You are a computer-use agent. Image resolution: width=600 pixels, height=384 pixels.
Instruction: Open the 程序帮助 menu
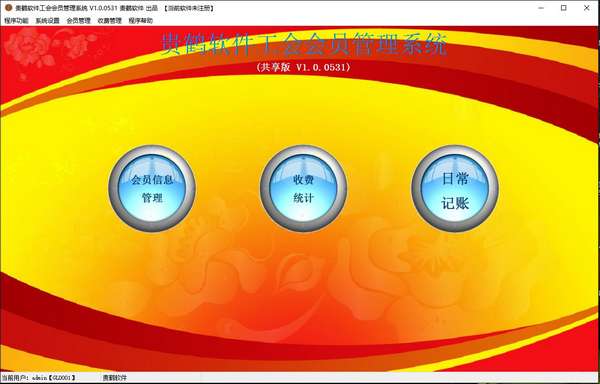point(140,21)
